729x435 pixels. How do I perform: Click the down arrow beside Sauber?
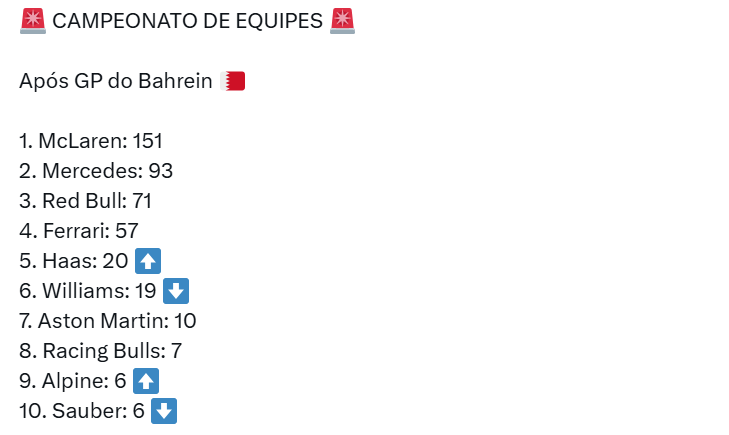(164, 411)
